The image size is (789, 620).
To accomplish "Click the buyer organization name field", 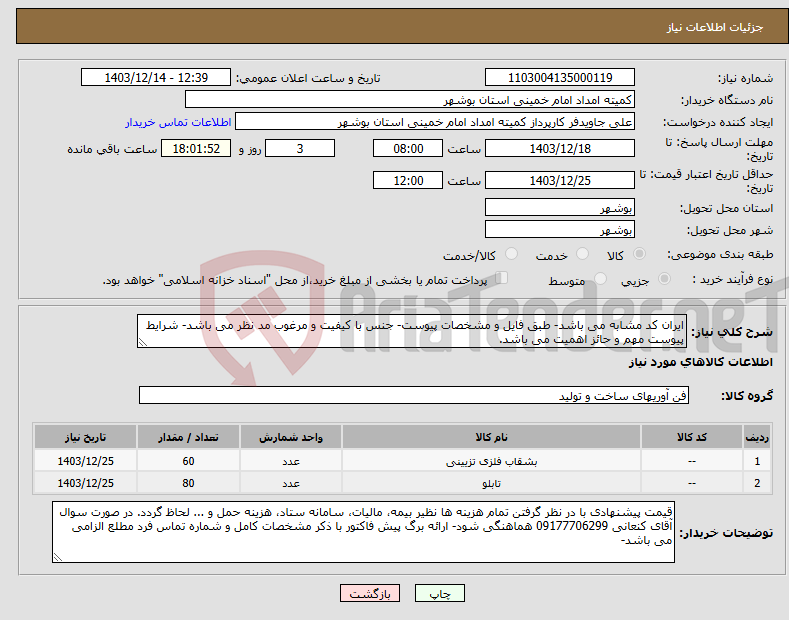I will click(410, 100).
